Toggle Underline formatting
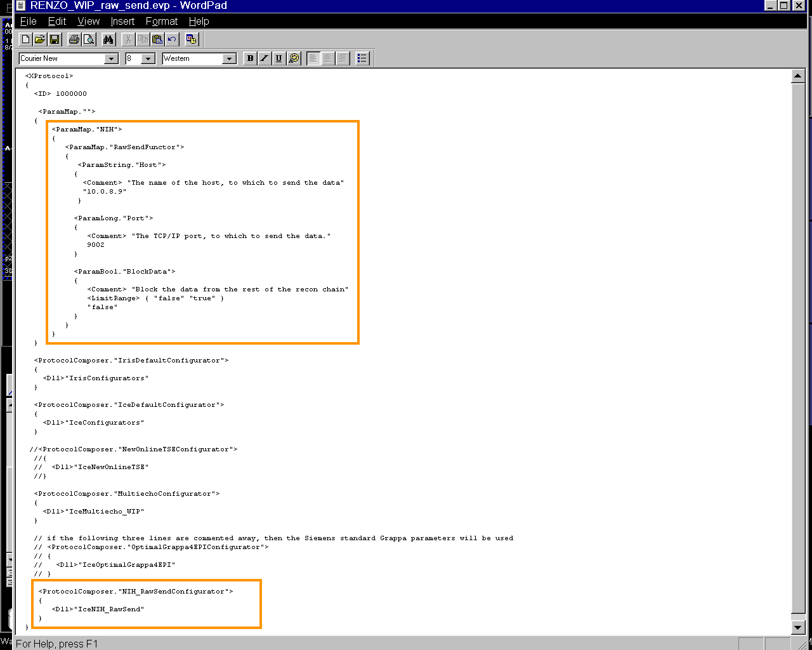 tap(279, 58)
